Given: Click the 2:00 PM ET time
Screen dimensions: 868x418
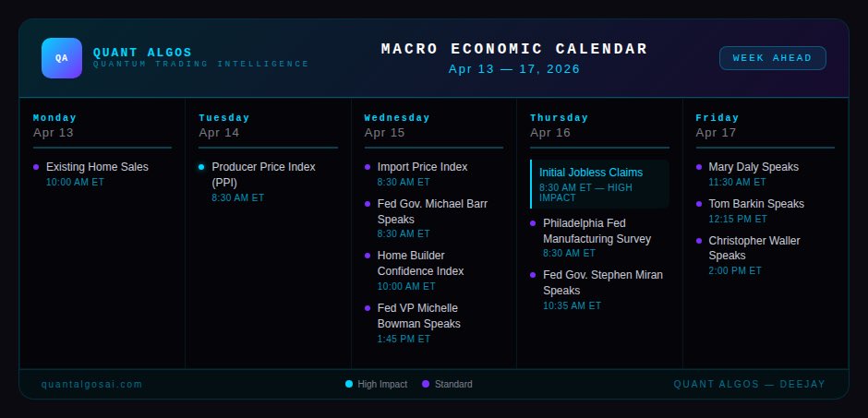Looking at the screenshot, I should pyautogui.click(x=735, y=271).
